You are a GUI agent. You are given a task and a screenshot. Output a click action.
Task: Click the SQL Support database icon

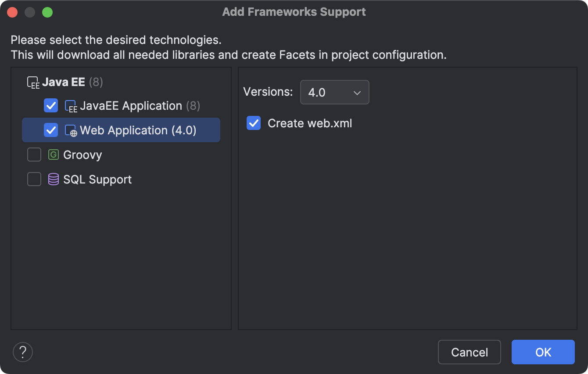(53, 179)
